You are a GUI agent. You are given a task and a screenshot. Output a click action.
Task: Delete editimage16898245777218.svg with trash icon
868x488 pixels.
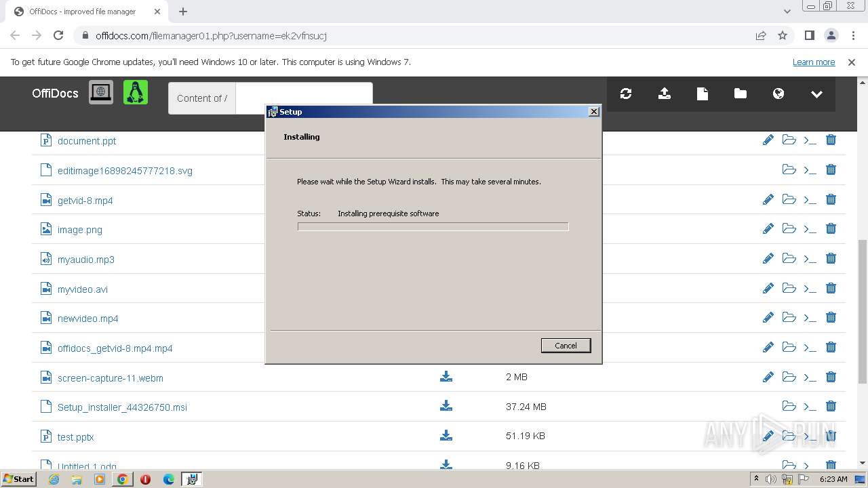[x=831, y=169]
